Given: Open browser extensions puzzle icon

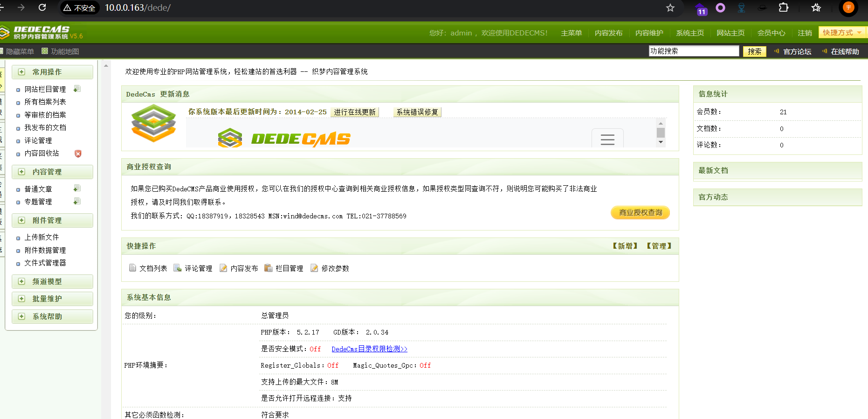Looking at the screenshot, I should point(784,7).
